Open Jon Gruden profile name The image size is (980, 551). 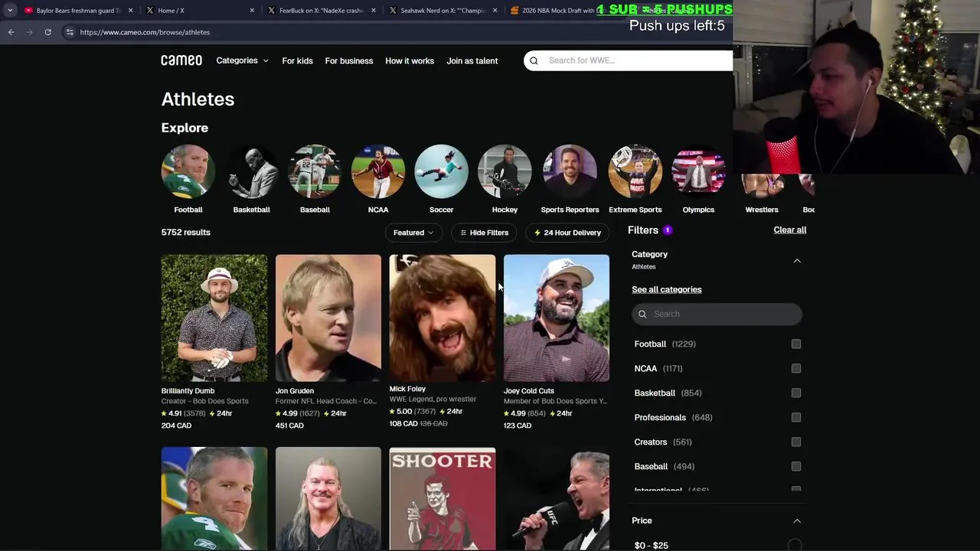(x=295, y=391)
